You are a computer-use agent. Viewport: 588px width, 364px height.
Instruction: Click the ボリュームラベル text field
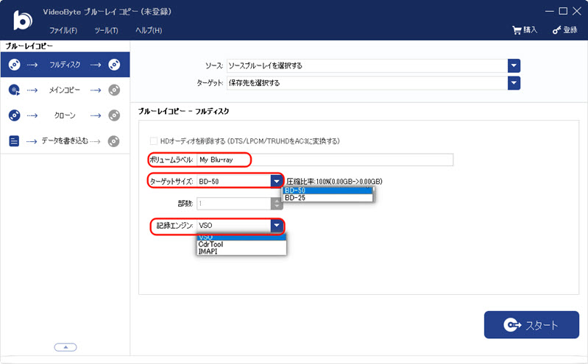point(325,160)
